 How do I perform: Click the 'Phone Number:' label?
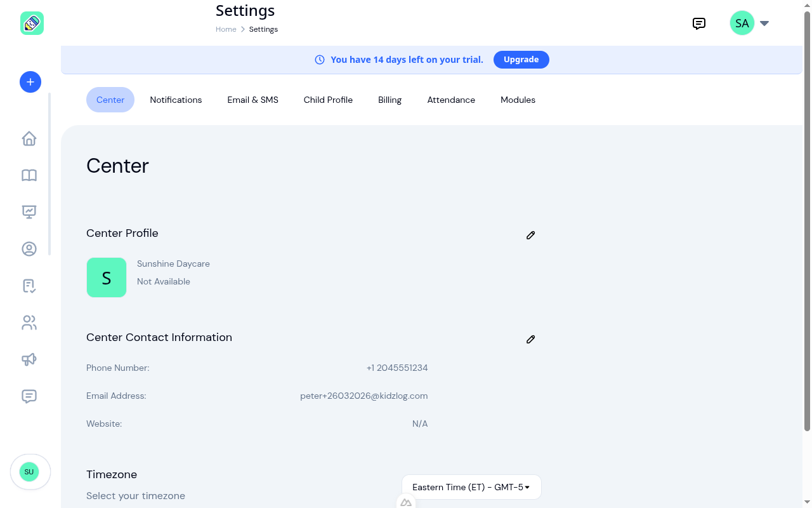click(118, 368)
